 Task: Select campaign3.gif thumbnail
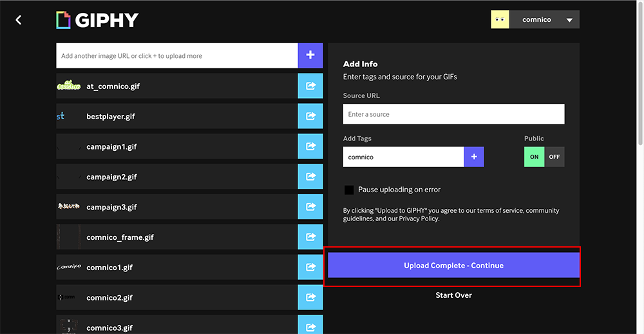69,206
